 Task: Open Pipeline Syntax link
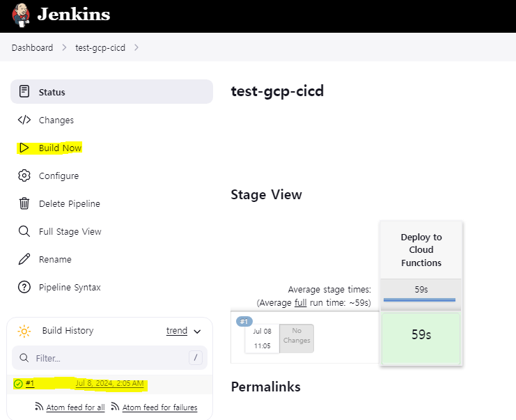(x=70, y=288)
